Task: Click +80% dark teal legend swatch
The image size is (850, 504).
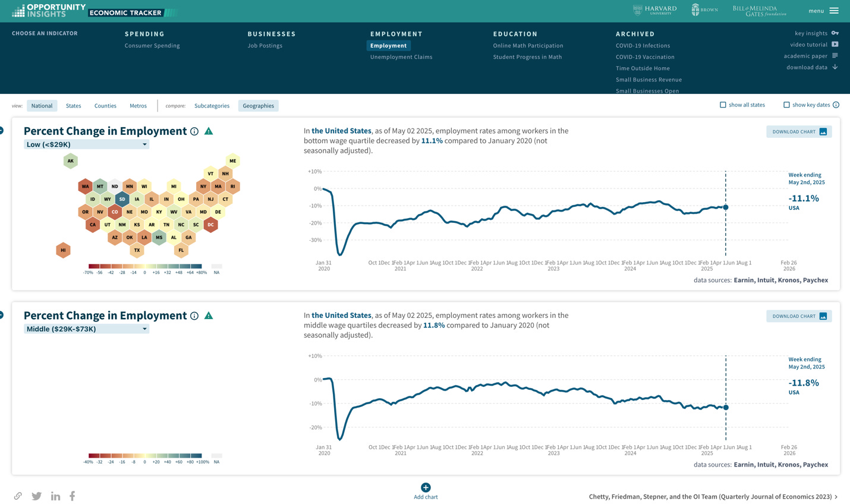Action: (x=196, y=266)
